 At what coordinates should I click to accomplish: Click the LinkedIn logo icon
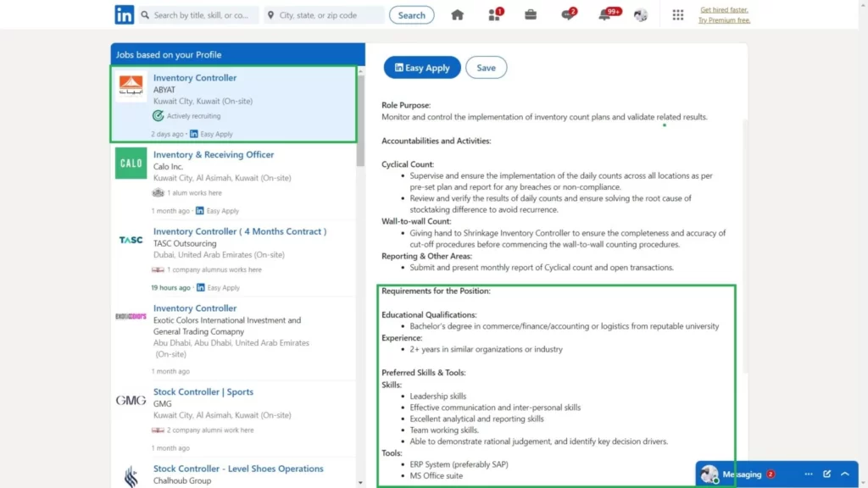click(x=125, y=14)
